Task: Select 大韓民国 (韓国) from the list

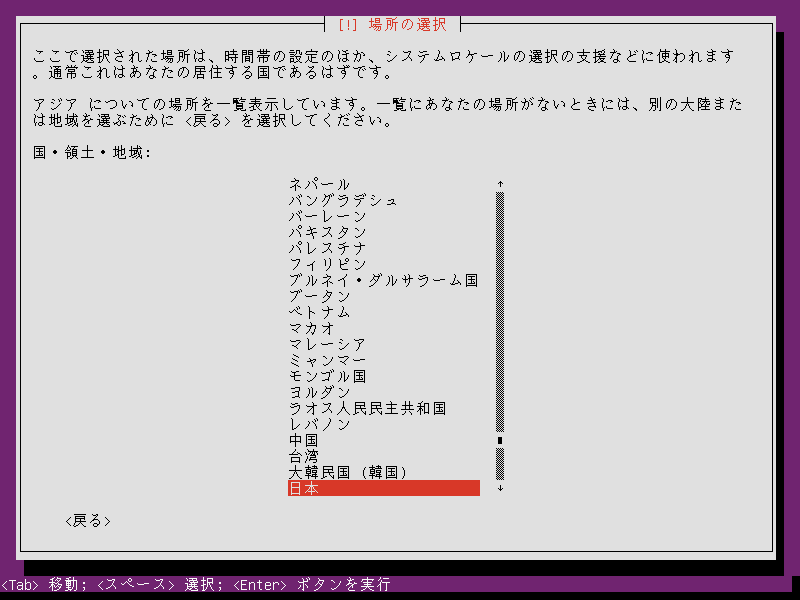Action: tap(384, 472)
